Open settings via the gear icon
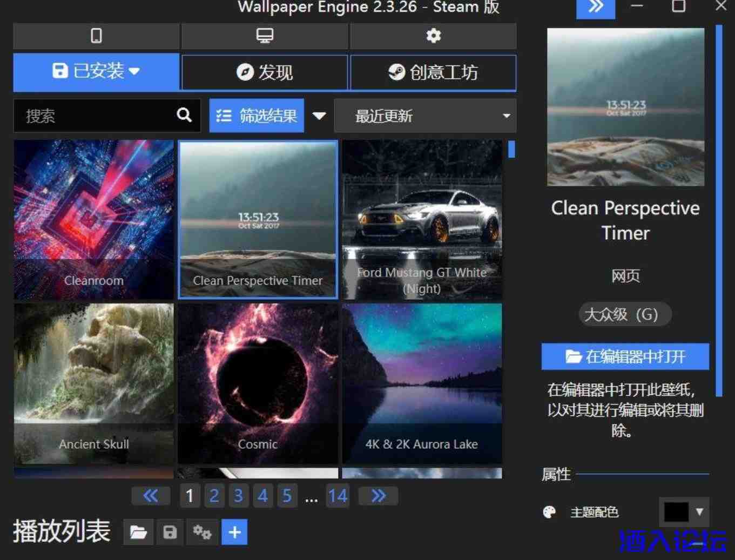This screenshot has height=560, width=735. tap(433, 36)
